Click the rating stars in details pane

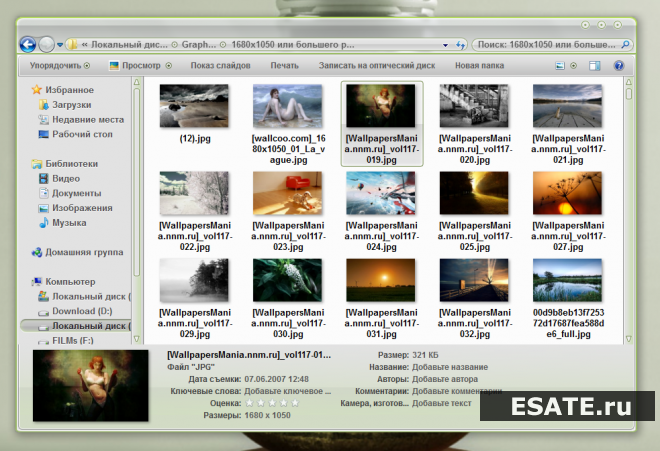tap(272, 403)
